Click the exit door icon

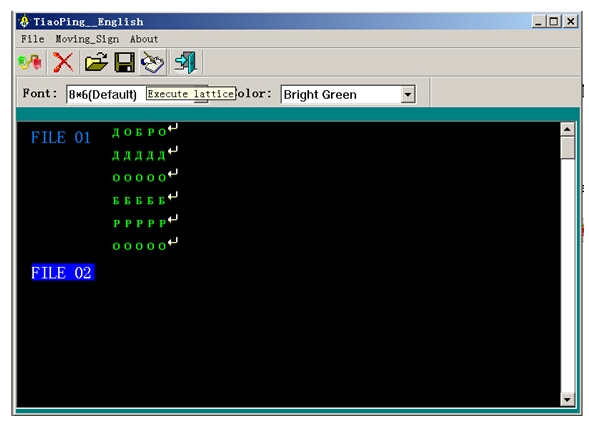pos(186,62)
